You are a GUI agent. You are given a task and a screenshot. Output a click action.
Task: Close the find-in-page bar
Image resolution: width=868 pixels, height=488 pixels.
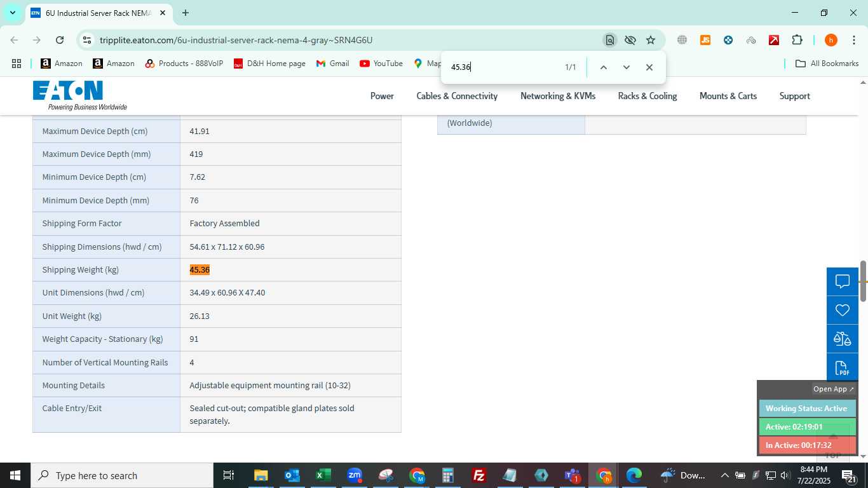pyautogui.click(x=649, y=67)
